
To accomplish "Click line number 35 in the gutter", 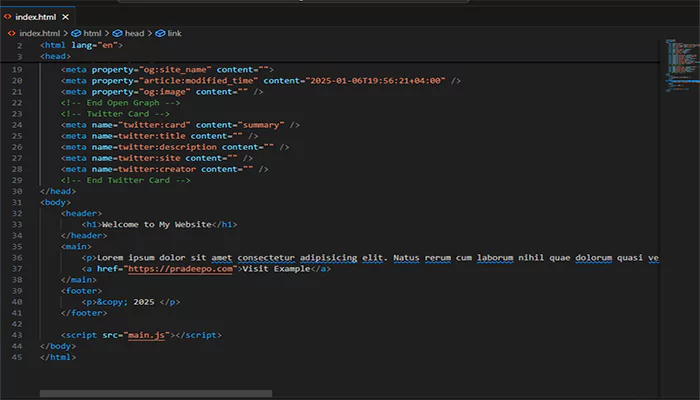I will point(17,246).
